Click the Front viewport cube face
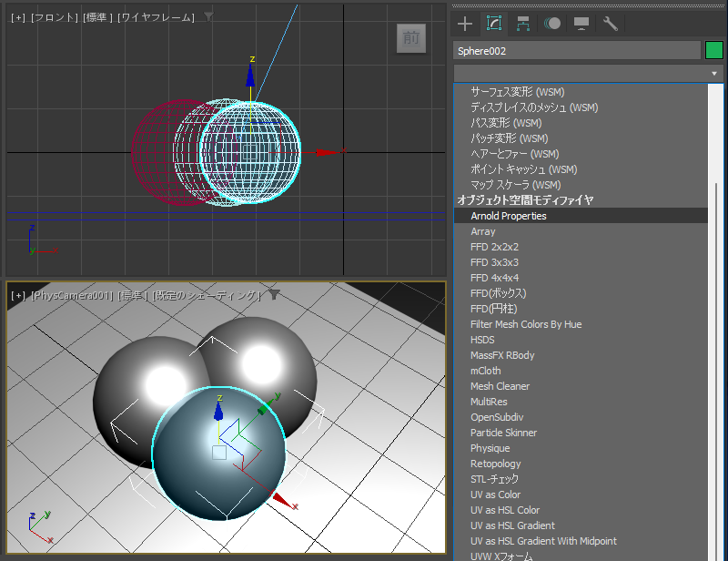728x561 pixels. click(x=411, y=38)
